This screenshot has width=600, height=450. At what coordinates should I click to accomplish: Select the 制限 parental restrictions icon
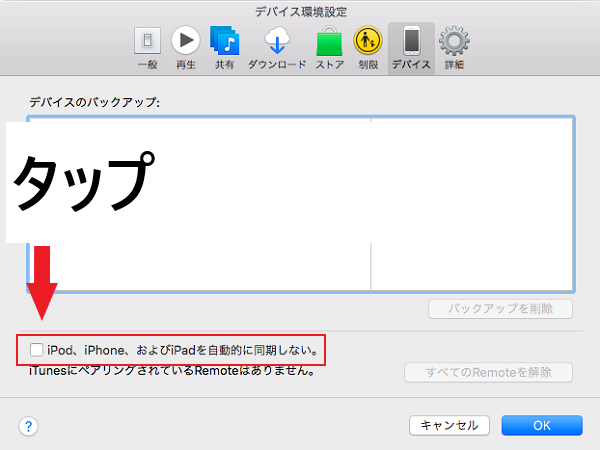pyautogui.click(x=369, y=47)
